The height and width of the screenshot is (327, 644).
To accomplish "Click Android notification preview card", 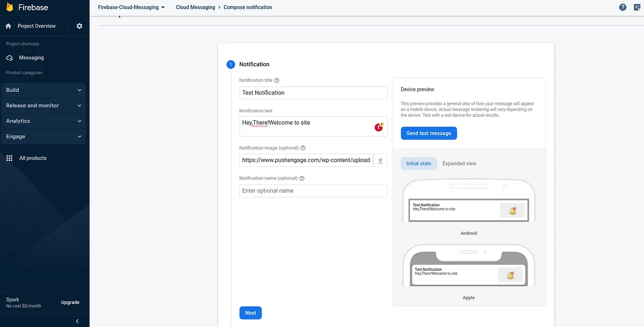I will [x=469, y=210].
